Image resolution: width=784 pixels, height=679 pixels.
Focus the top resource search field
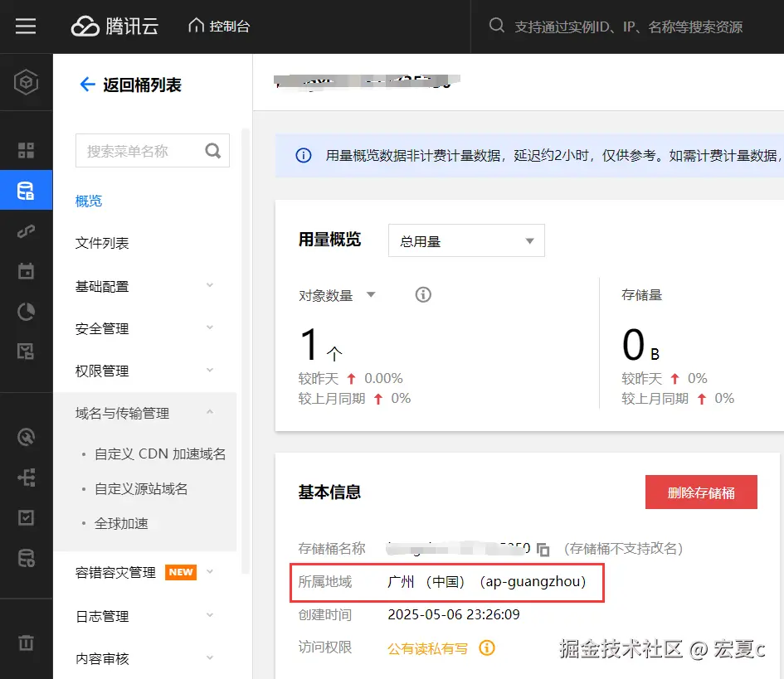coord(628,27)
